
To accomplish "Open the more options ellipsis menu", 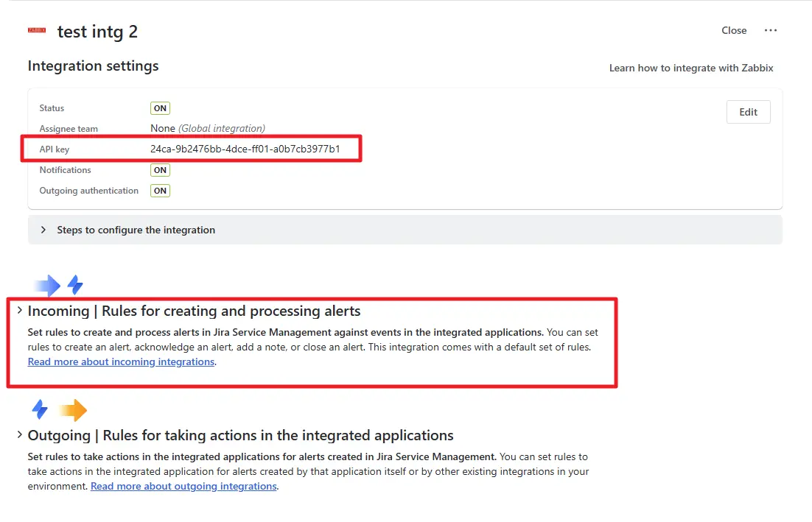I will [x=771, y=30].
